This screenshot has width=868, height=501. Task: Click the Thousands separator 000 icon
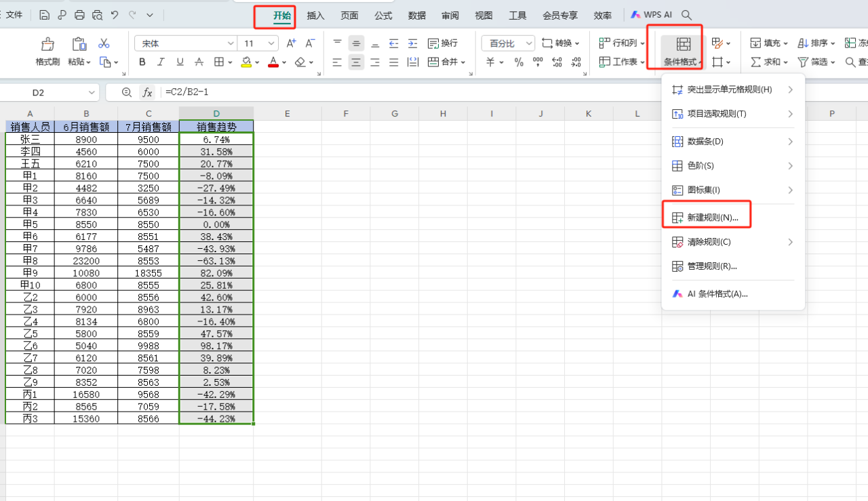coord(538,62)
